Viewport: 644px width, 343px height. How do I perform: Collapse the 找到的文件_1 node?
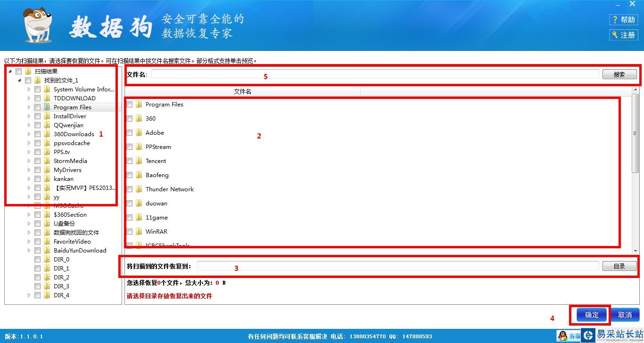[20, 81]
